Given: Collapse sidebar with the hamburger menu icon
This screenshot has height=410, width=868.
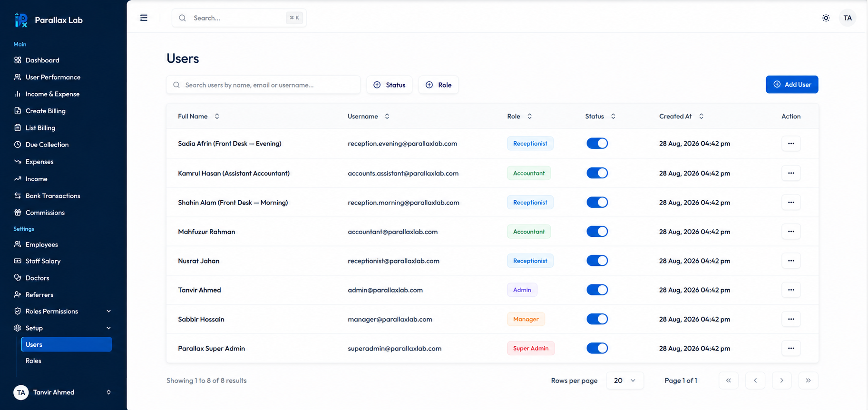Looking at the screenshot, I should tap(144, 18).
